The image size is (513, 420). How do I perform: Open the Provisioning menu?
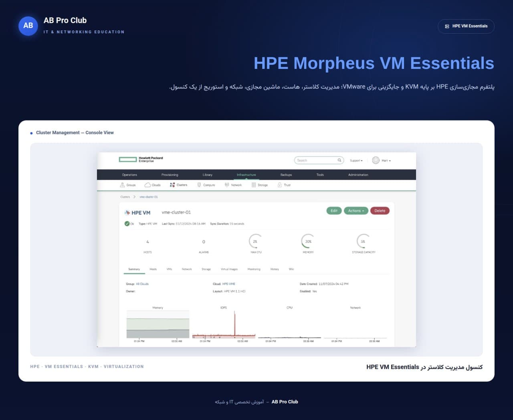pos(170,175)
